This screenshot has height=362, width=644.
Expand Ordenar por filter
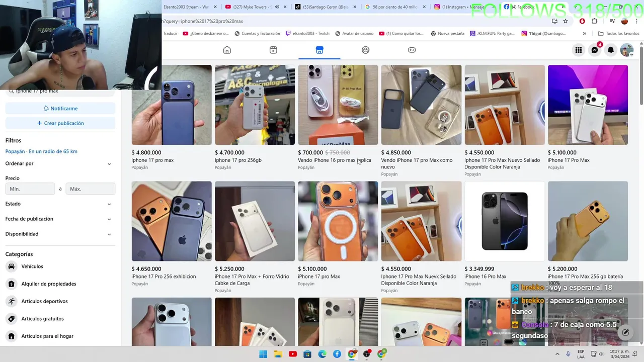pyautogui.click(x=60, y=163)
